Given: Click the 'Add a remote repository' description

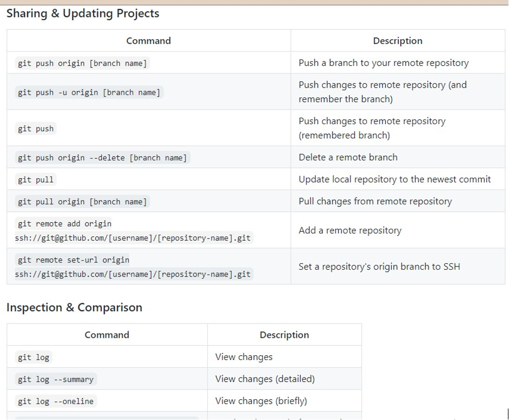Looking at the screenshot, I should click(350, 230).
